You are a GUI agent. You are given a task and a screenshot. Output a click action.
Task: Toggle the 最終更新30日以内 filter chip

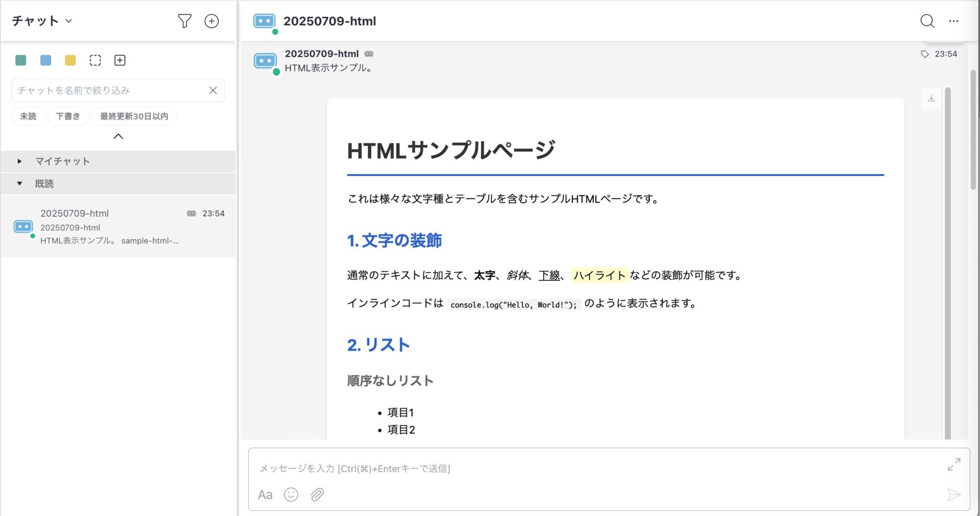(134, 116)
